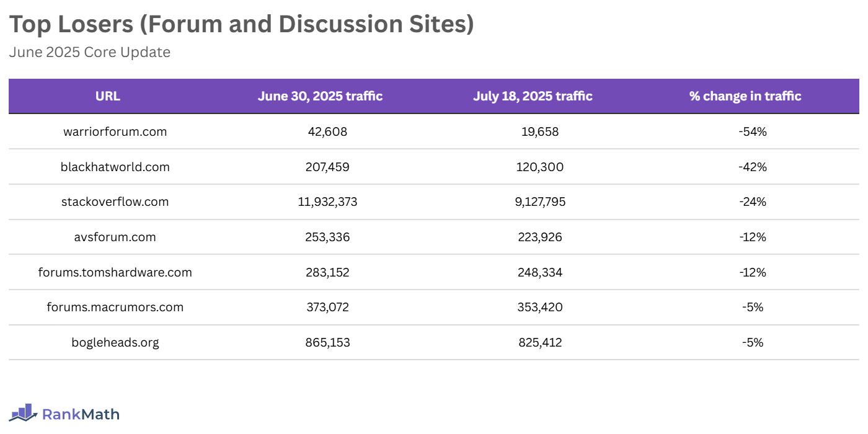Select the value 373,072
This screenshot has height=434, width=868.
(x=328, y=307)
